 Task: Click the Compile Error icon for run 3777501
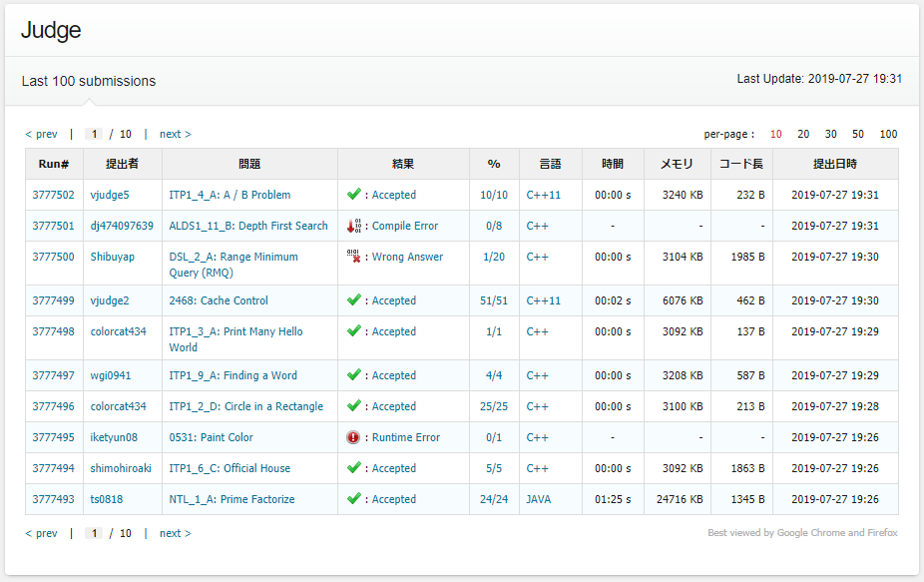pyautogui.click(x=353, y=226)
